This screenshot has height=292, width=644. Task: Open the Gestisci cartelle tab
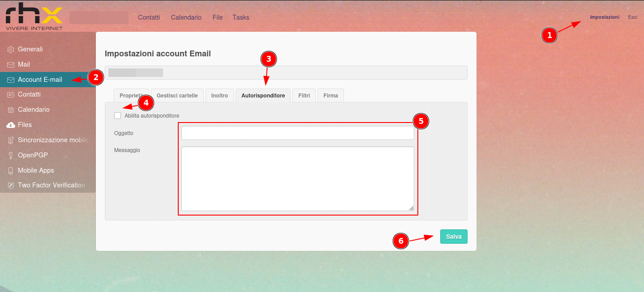click(x=177, y=96)
